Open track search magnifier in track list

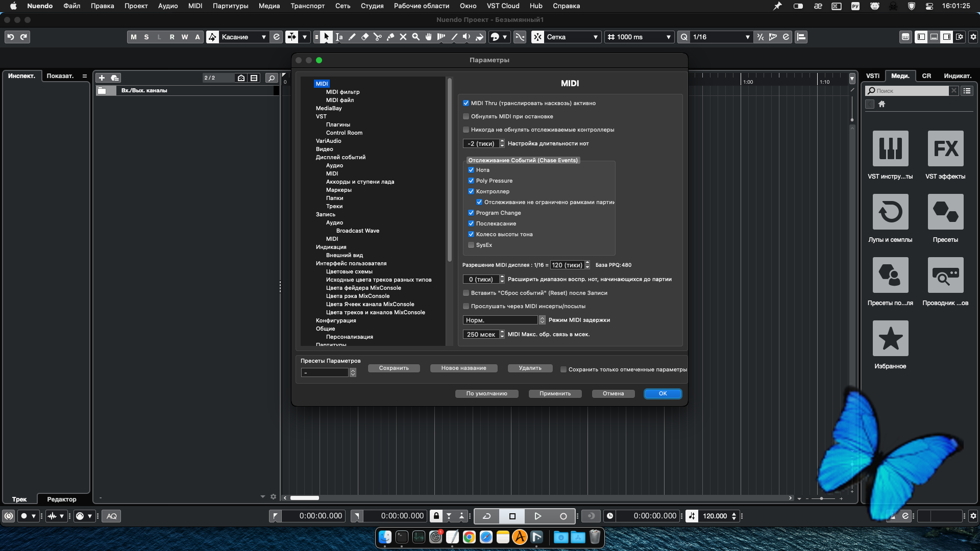click(272, 78)
